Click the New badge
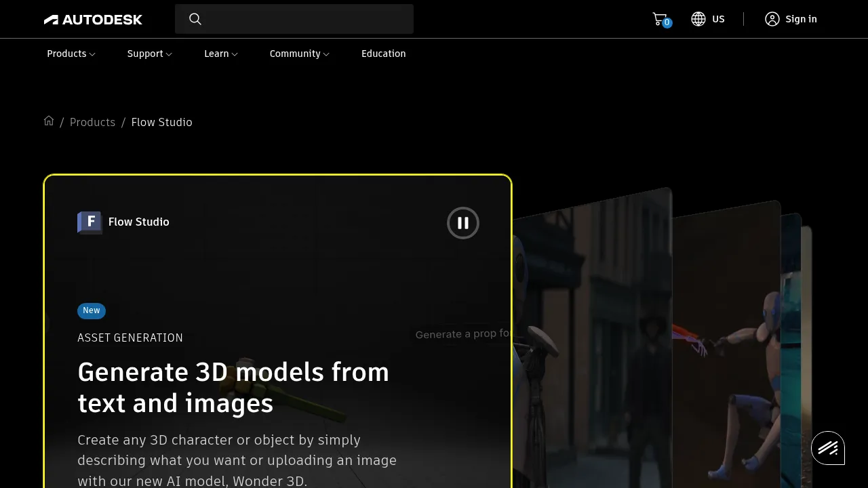 tap(92, 310)
